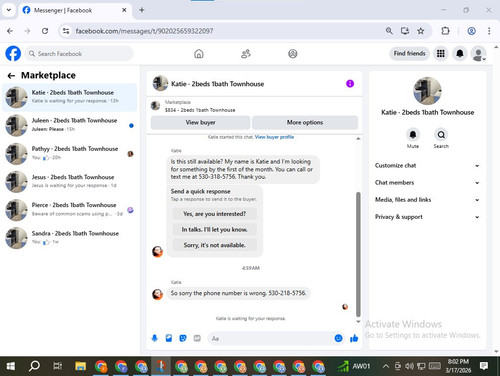The image size is (500, 376).
Task: Expand the Customize chat section
Action: (x=427, y=165)
